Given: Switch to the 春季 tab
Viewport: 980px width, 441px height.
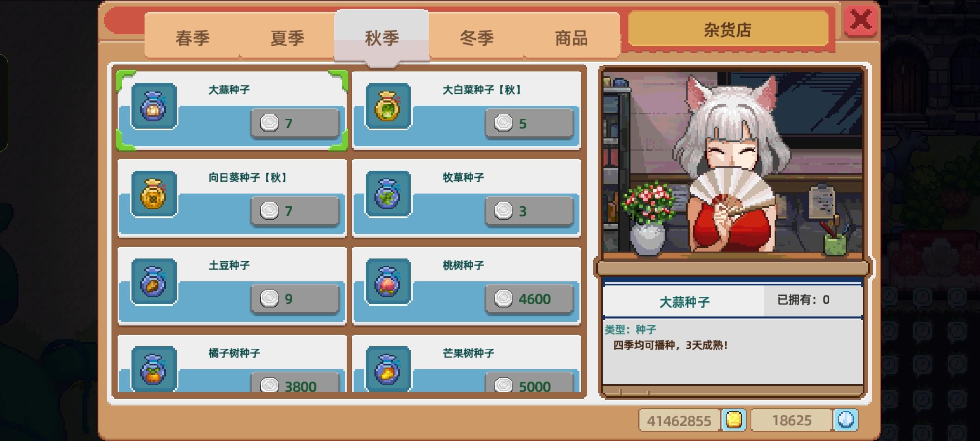Looking at the screenshot, I should click(192, 37).
